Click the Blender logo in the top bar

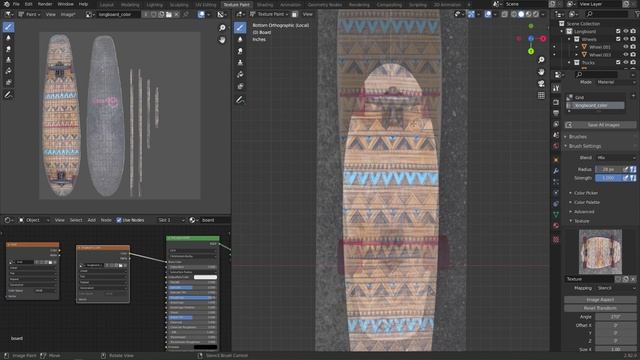(x=6, y=4)
